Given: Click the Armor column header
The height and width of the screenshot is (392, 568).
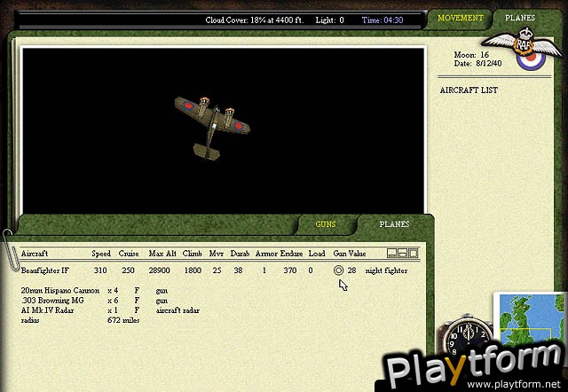Looking at the screenshot, I should point(266,254).
